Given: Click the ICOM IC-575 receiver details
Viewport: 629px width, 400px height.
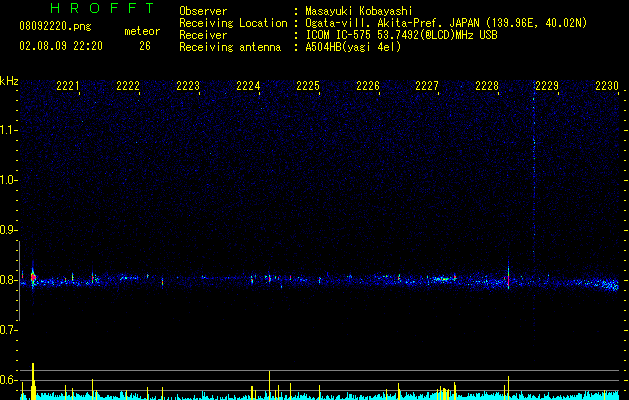Looking at the screenshot, I should (401, 35).
